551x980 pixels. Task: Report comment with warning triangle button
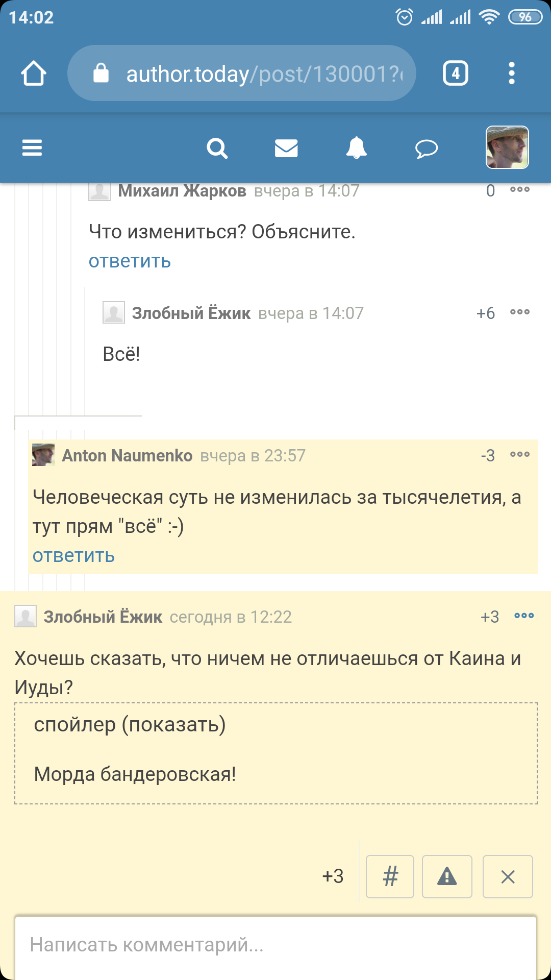(x=447, y=876)
